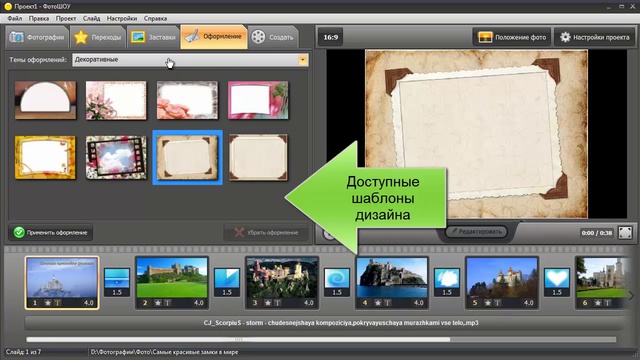This screenshot has height=360, width=640.
Task: Click the 16:9 aspect ratio button
Action: [331, 37]
